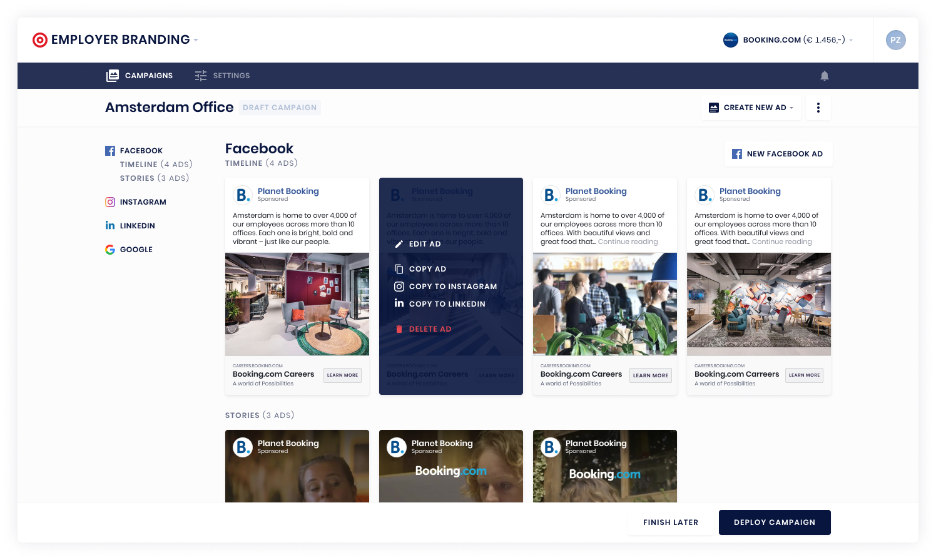Click the red target logo icon

point(40,40)
